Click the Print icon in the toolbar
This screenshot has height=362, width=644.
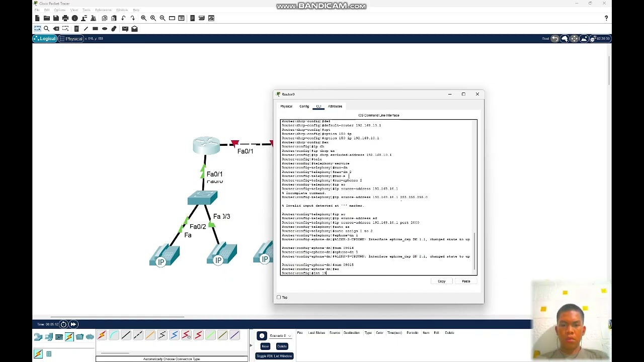(65, 18)
